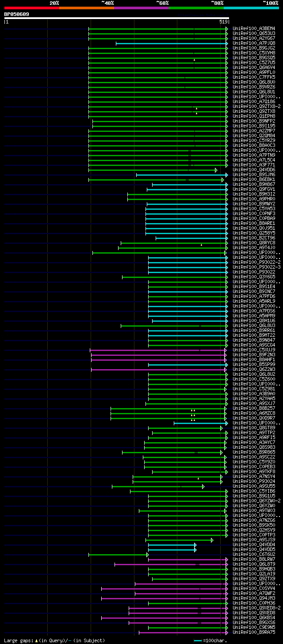Open hit UniRef100_Q1EPH8
The image size is (283, 644).
(x=254, y=116)
